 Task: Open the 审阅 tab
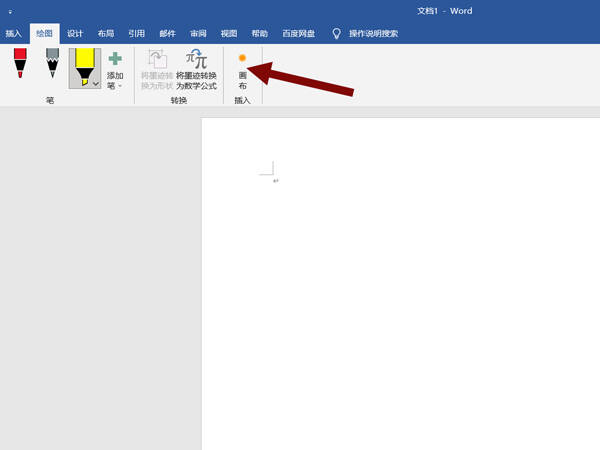(198, 34)
